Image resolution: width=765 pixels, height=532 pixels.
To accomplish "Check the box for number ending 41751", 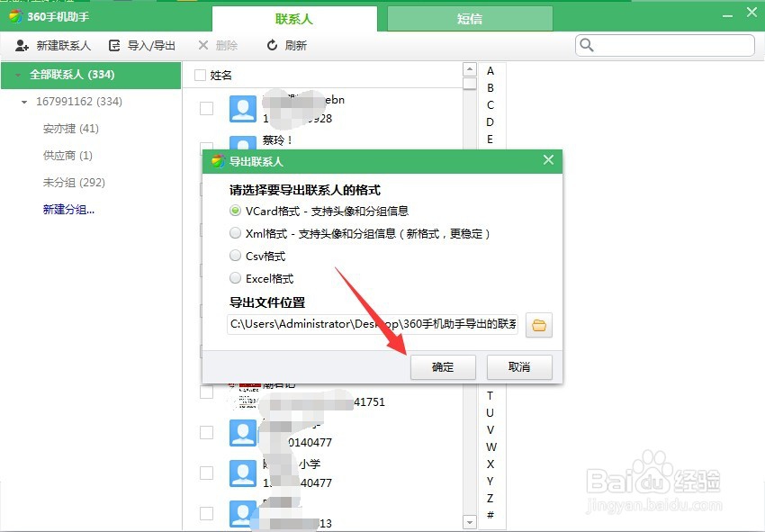I will pyautogui.click(x=206, y=392).
